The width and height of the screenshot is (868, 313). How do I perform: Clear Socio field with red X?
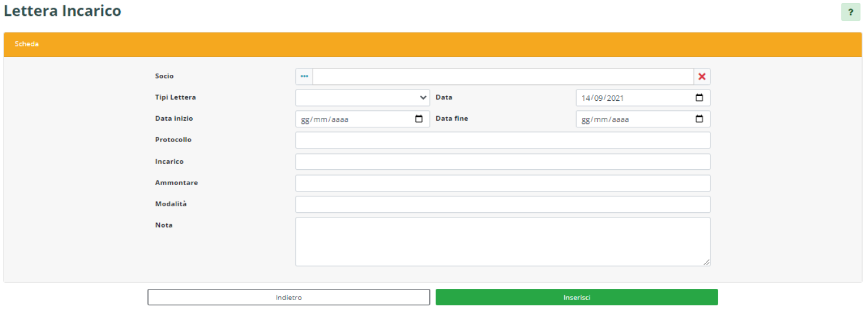[x=702, y=77]
